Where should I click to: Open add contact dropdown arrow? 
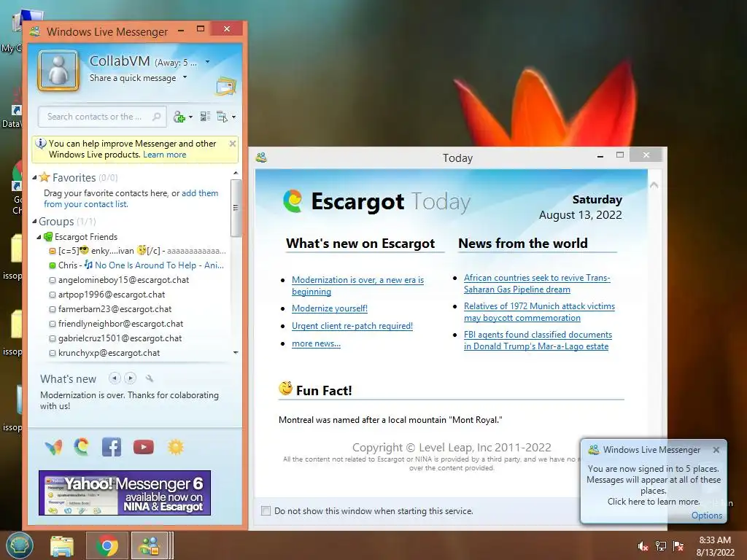[x=190, y=117]
